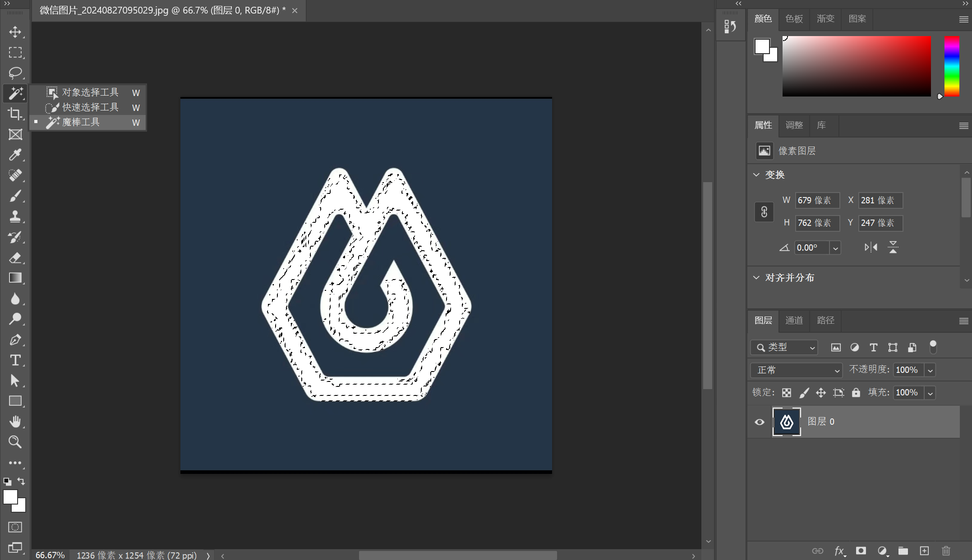Select the Eyedropper tool

[15, 155]
